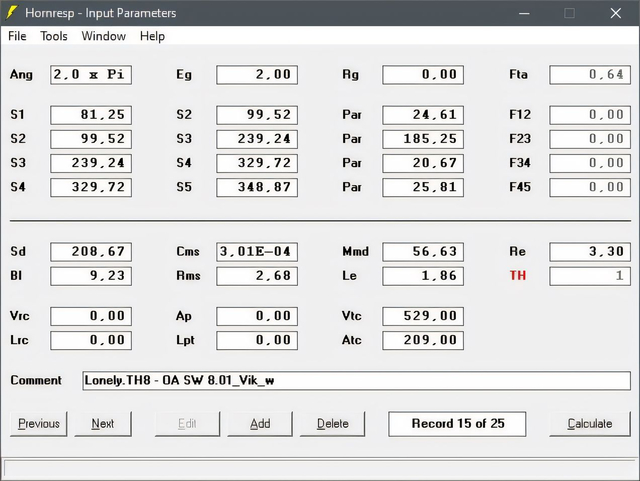This screenshot has width=640, height=481.
Task: Click the status bar at window bottom
Action: click(319, 468)
